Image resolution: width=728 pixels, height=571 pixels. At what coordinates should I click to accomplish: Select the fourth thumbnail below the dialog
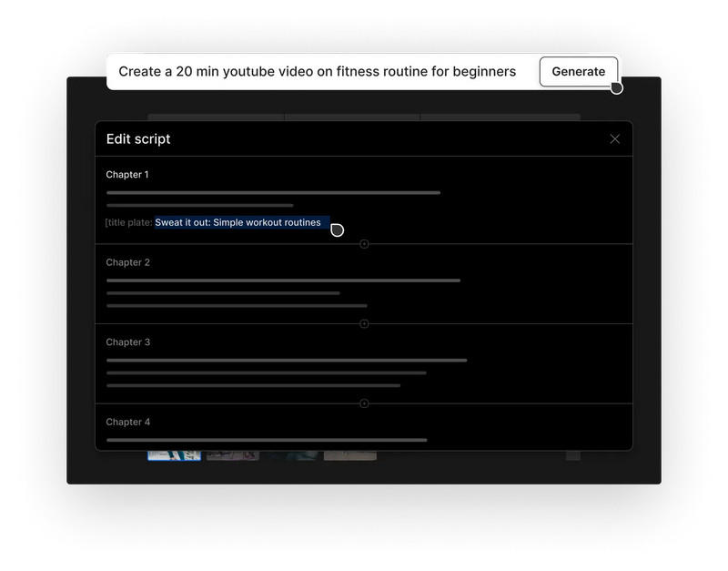[350, 455]
